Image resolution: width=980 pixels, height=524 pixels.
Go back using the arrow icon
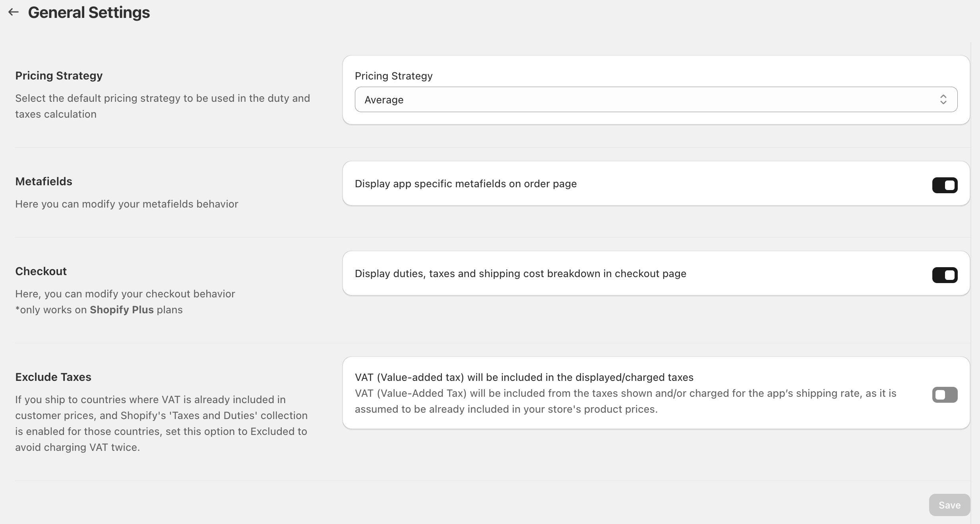(14, 12)
